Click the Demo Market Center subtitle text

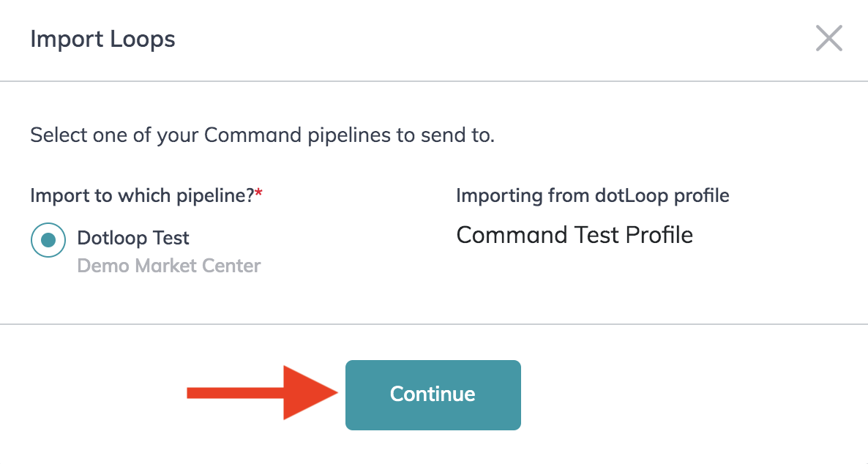click(x=168, y=266)
